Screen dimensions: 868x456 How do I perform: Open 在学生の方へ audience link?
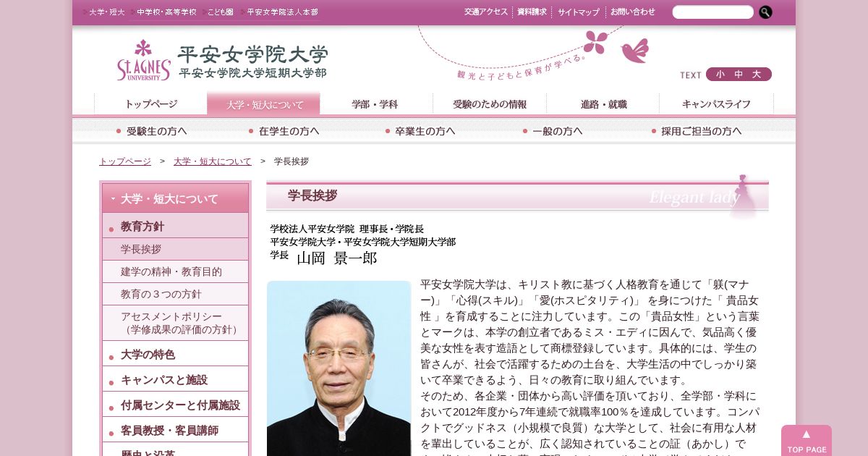(284, 131)
